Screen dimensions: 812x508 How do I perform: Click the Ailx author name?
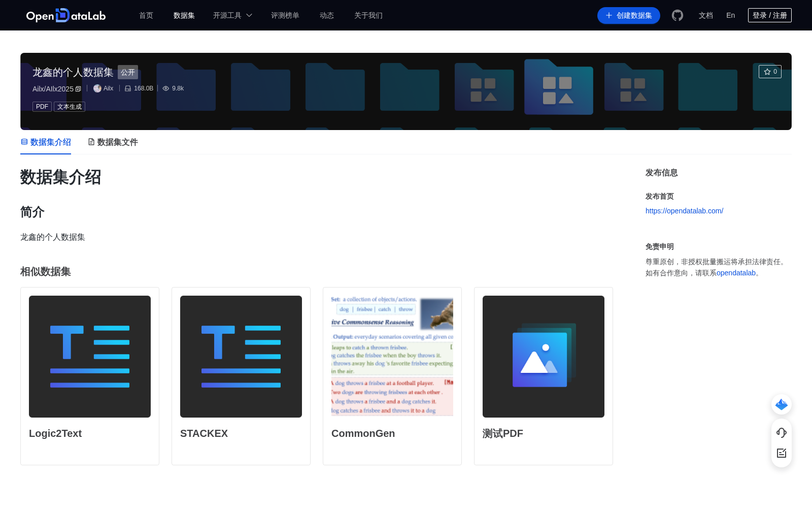pyautogui.click(x=109, y=88)
